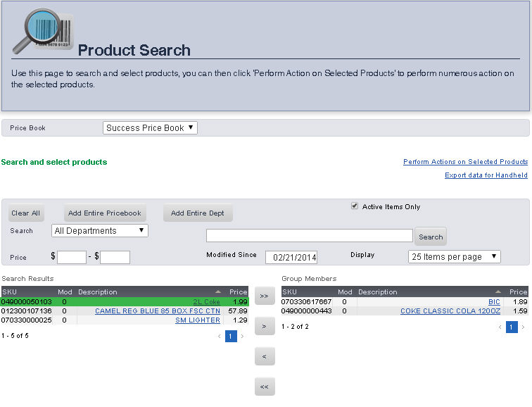Viewport: 532px width, 407px height.
Task: Open the 25 Items per page dropdown
Action: [x=454, y=257]
